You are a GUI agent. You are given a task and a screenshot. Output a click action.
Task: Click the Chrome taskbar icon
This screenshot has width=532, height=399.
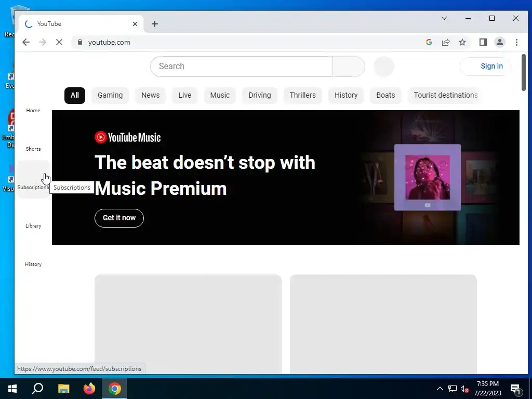[x=115, y=389]
